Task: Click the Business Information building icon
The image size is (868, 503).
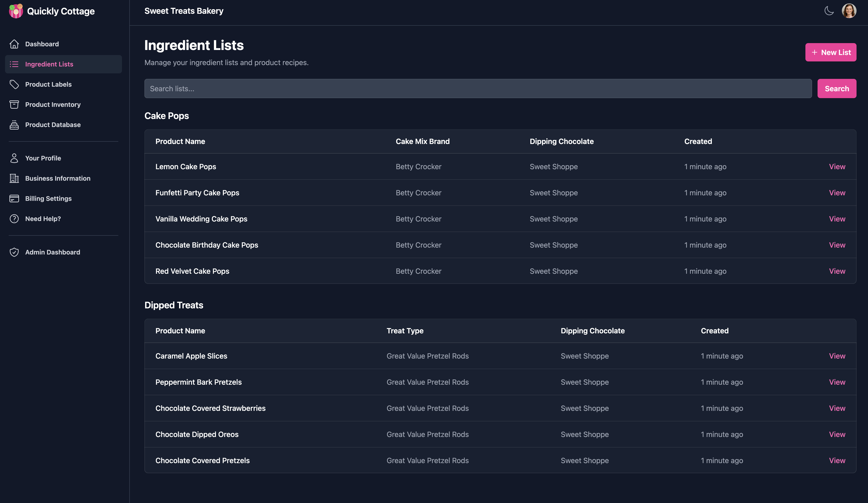Action: click(x=14, y=178)
